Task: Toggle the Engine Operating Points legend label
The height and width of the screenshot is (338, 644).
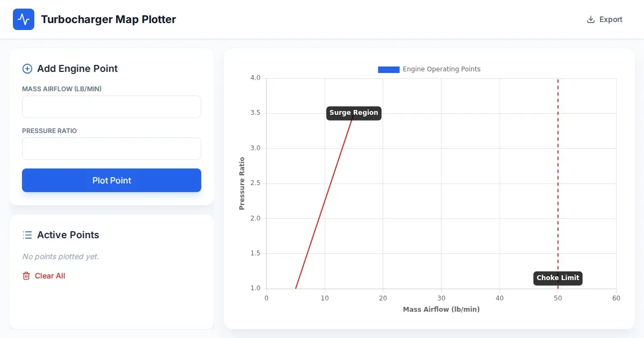Action: (x=441, y=69)
